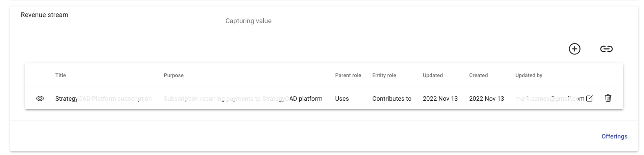Click the mark.eames@gmail.com cell

pos(549,99)
